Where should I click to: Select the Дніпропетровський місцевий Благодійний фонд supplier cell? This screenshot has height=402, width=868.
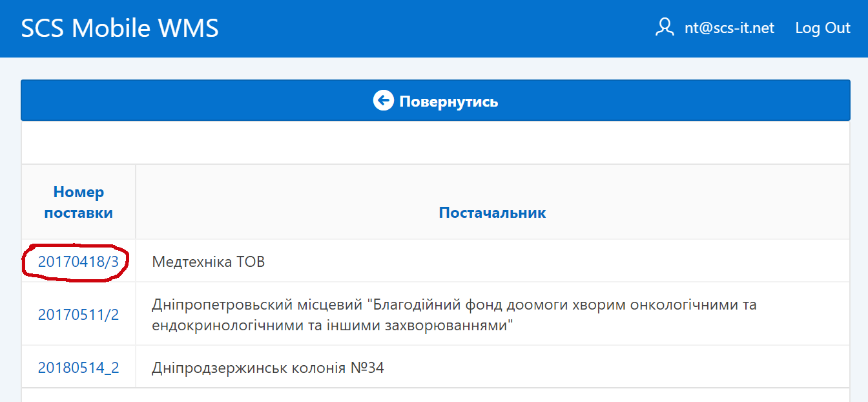(493, 314)
